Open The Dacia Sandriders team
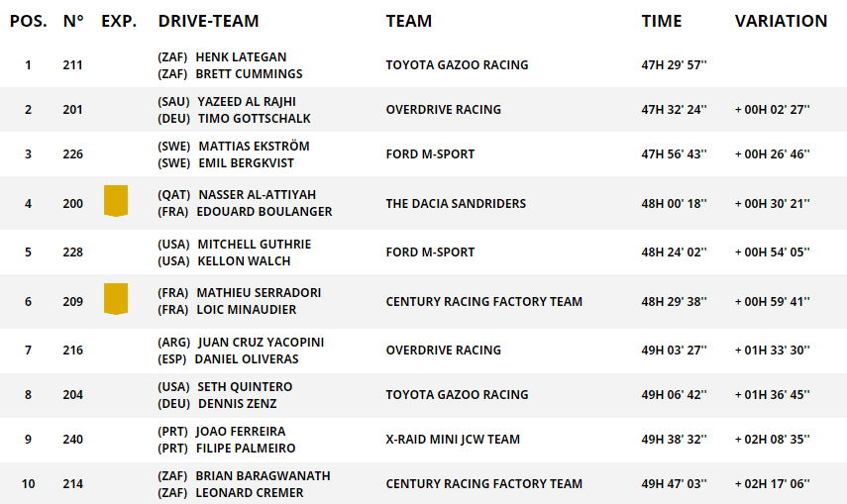Screen dimensions: 847x504 tap(456, 203)
